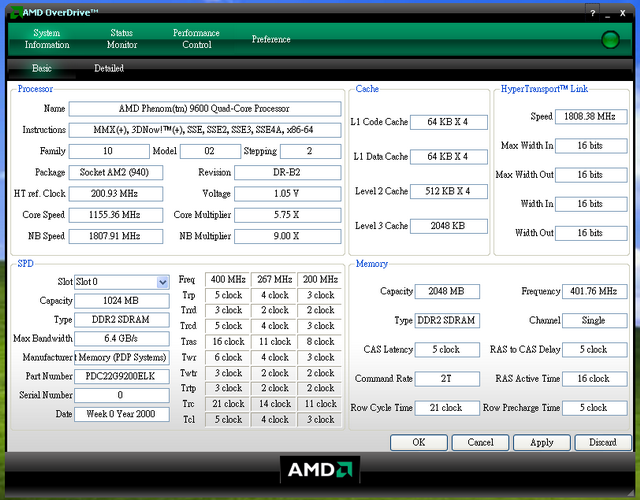Select the Basic sub-tab
This screenshot has height=500, width=640.
(x=42, y=68)
